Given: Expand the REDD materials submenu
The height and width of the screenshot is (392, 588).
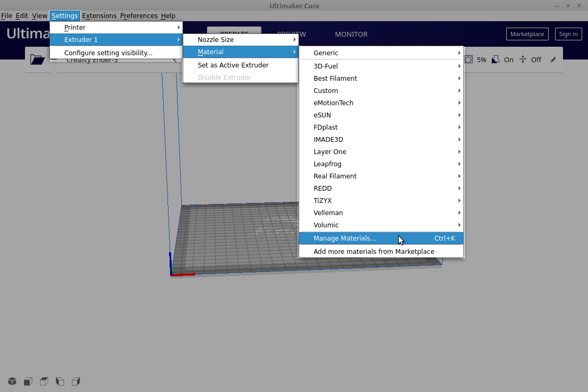Looking at the screenshot, I should [381, 189].
